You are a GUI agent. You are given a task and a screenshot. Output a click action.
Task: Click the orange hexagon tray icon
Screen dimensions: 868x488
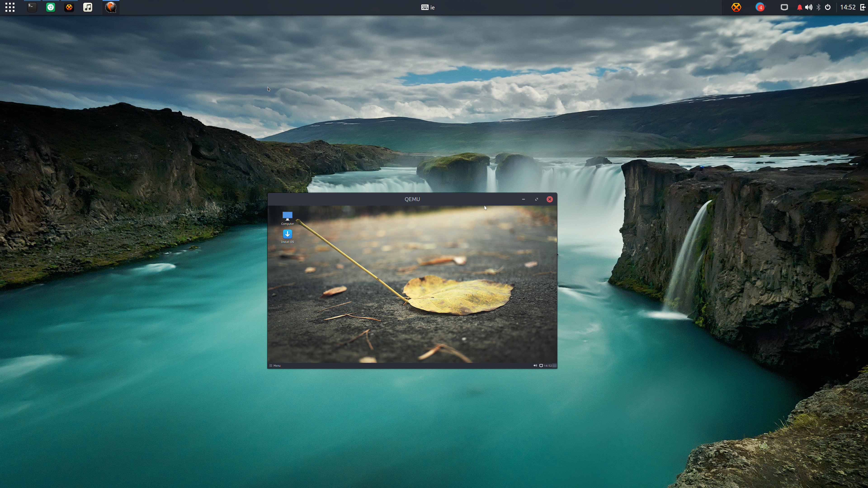pos(736,7)
